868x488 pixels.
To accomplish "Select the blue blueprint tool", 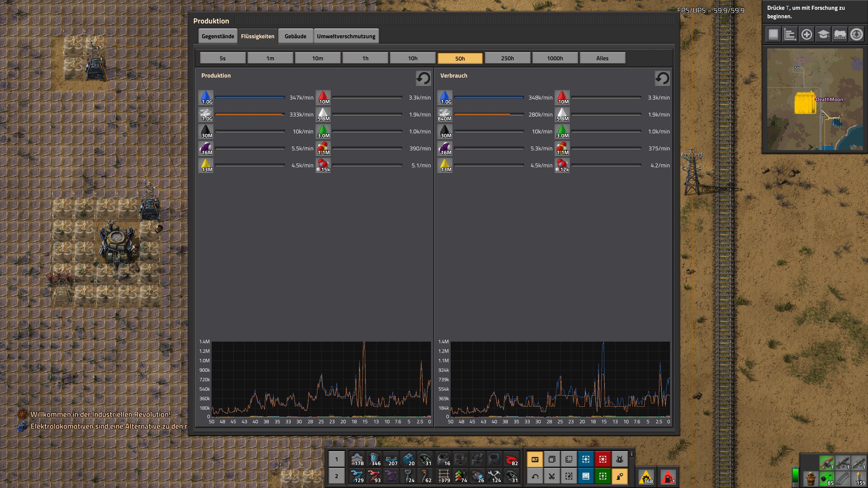I will pos(586,459).
